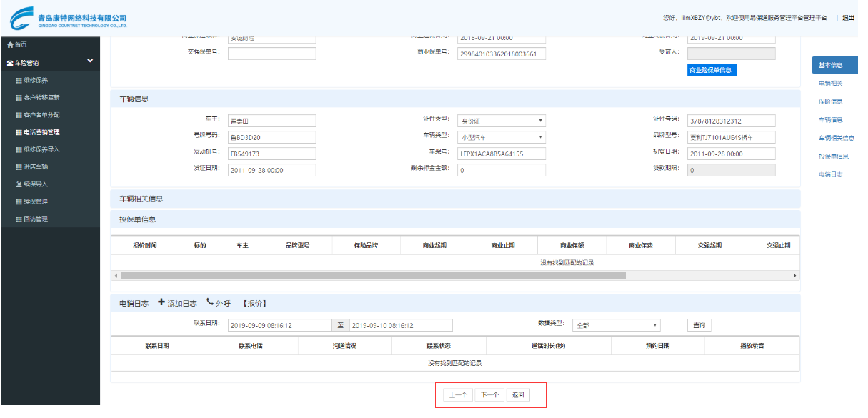Click the 号牌号码 input field
Viewport: 868px width, 418px height.
pyautogui.click(x=271, y=137)
